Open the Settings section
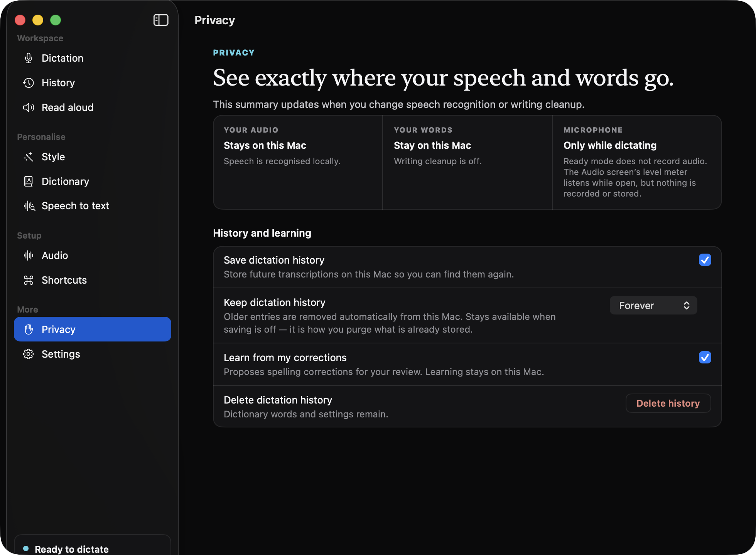Image resolution: width=756 pixels, height=555 pixels. [93, 354]
